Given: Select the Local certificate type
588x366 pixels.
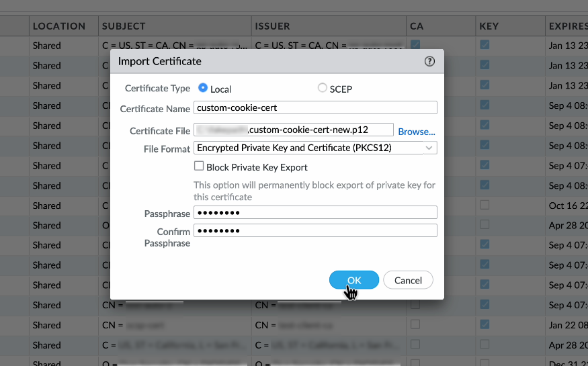Looking at the screenshot, I should pyautogui.click(x=203, y=88).
